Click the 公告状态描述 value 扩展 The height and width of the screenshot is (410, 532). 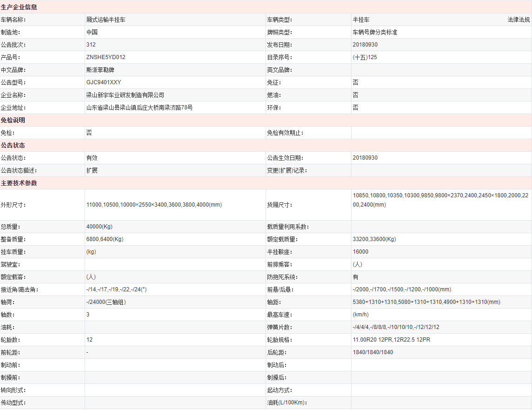tap(92, 170)
